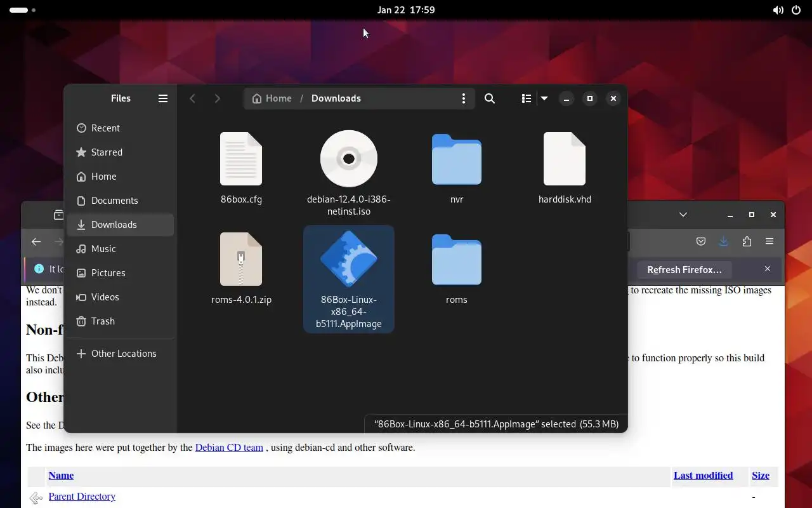This screenshot has width=812, height=508.
Task: Open the Debian CD team link
Action: pyautogui.click(x=229, y=448)
